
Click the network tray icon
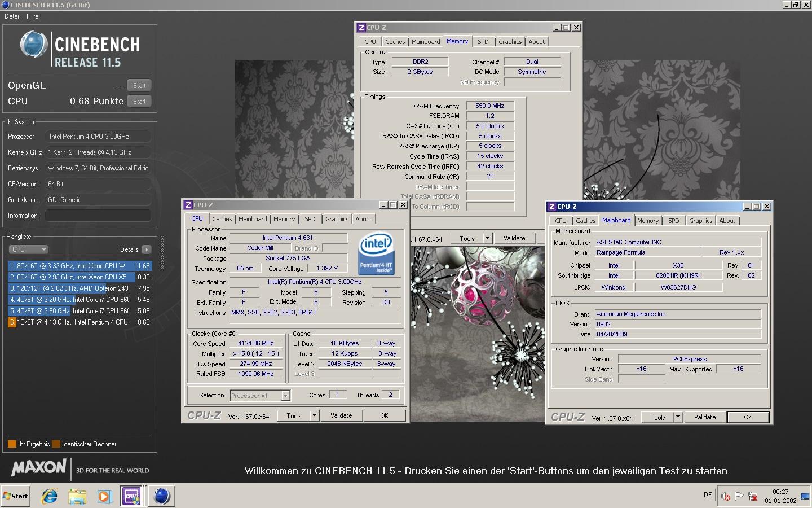[x=752, y=497]
